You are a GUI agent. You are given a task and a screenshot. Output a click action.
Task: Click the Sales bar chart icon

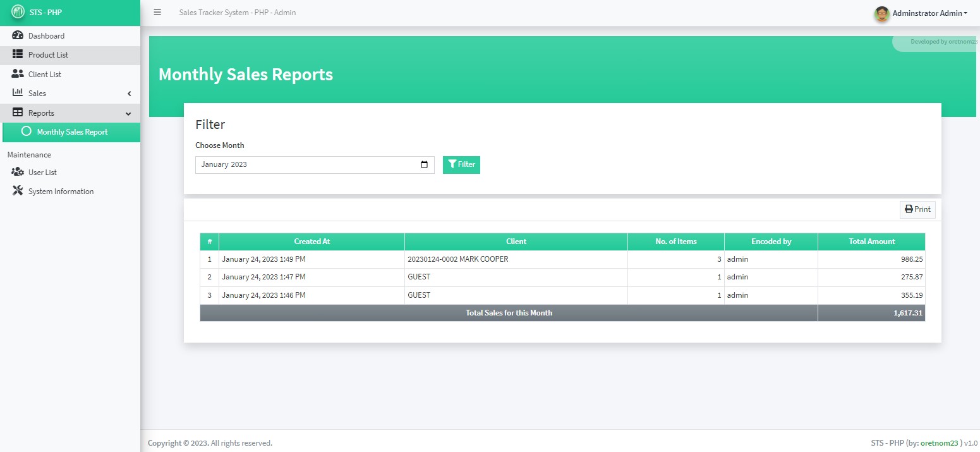[18, 93]
